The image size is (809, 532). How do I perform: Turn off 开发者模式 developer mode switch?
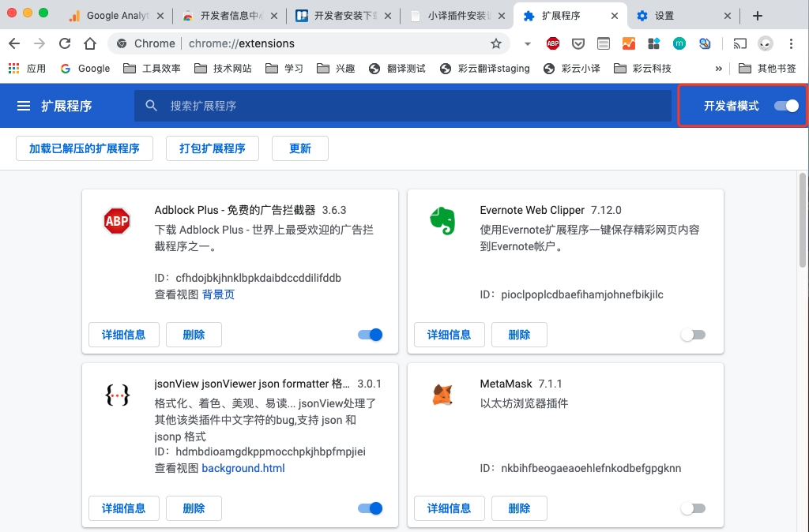pos(786,106)
